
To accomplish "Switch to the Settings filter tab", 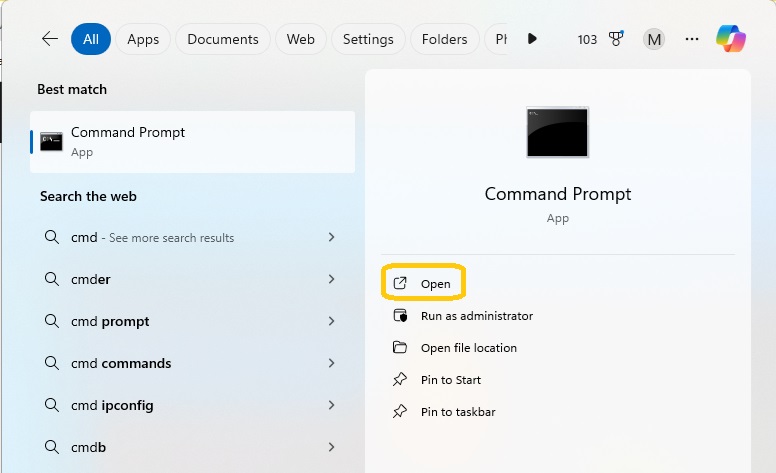I will [368, 39].
